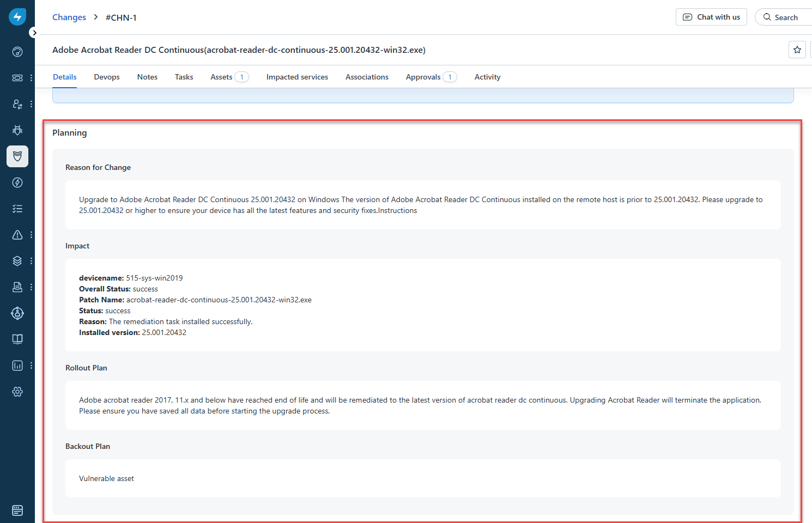The width and height of the screenshot is (812, 523).
Task: Open the Purchase orders document icon
Action: [17, 287]
